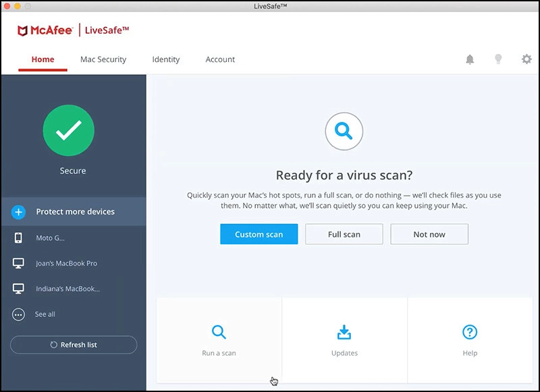This screenshot has height=392, width=540.
Task: Select the Moto G... device name
Action: (50, 237)
